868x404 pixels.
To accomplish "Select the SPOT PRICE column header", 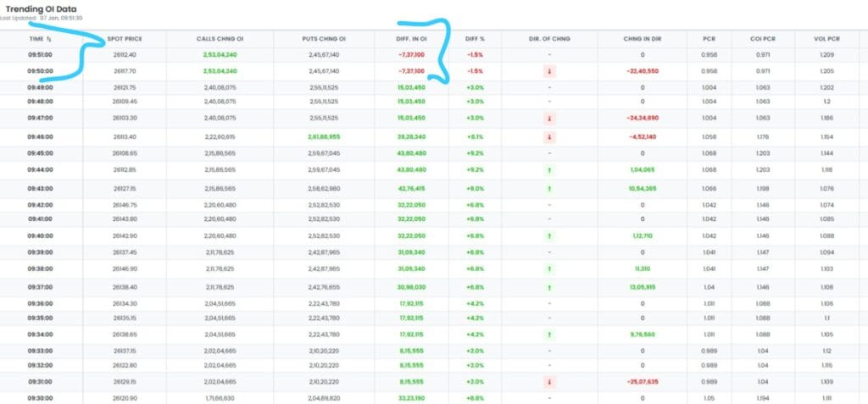I will (x=125, y=39).
